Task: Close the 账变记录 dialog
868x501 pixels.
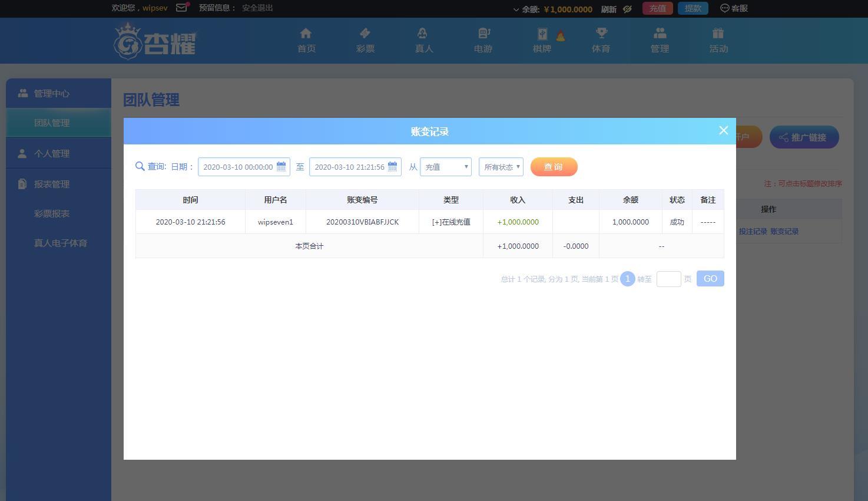Action: (723, 130)
